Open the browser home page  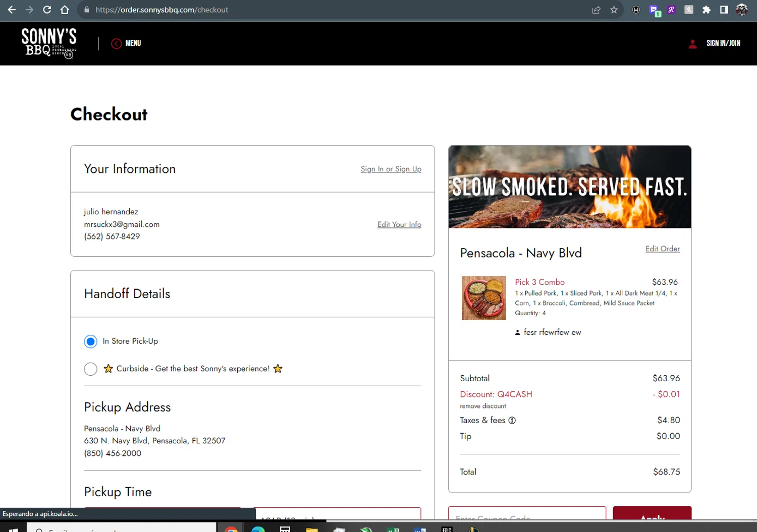(x=65, y=10)
